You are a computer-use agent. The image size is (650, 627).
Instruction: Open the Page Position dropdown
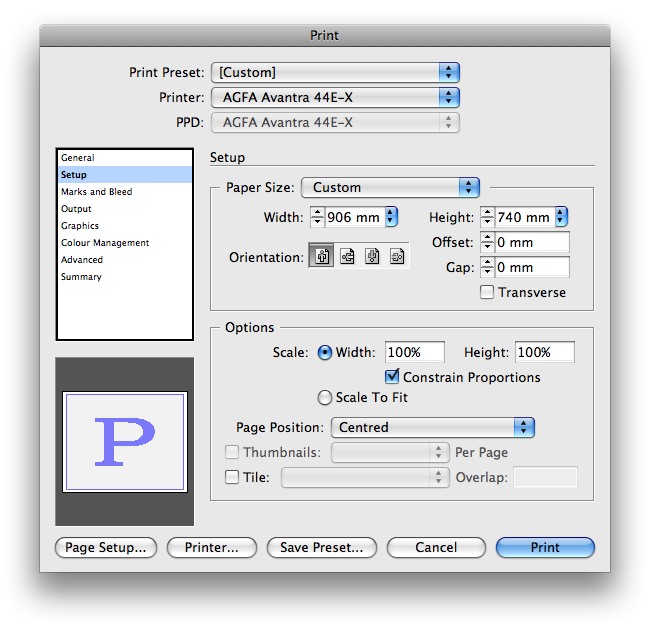433,427
